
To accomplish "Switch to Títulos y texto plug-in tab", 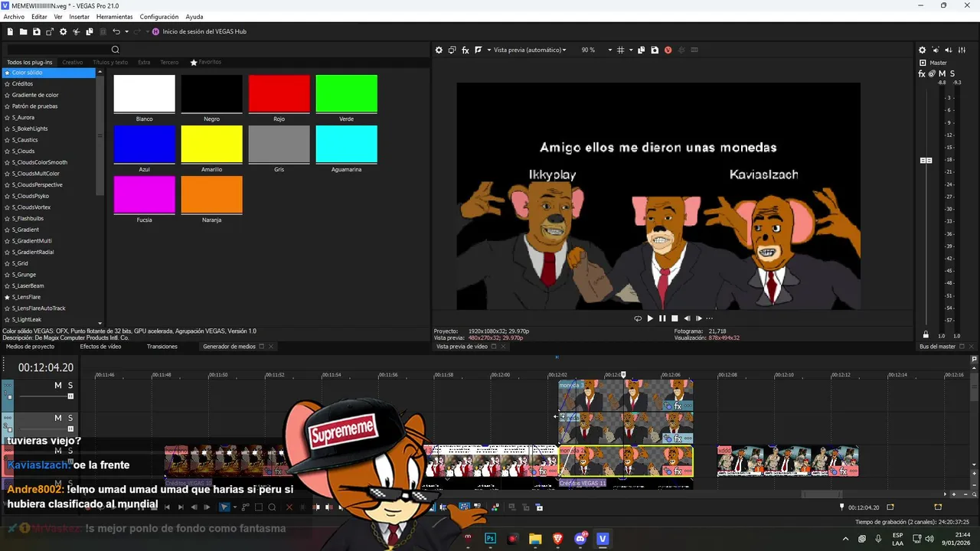I will [110, 62].
